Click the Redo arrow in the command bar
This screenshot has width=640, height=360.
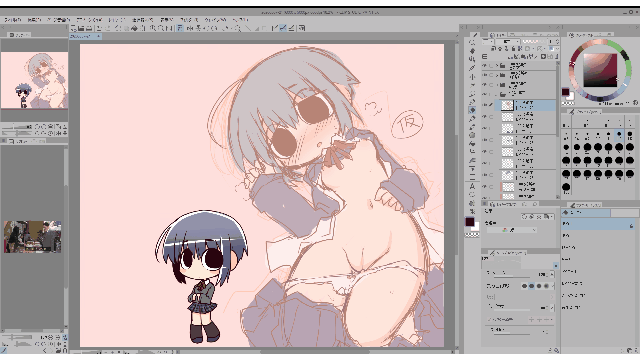click(108, 28)
